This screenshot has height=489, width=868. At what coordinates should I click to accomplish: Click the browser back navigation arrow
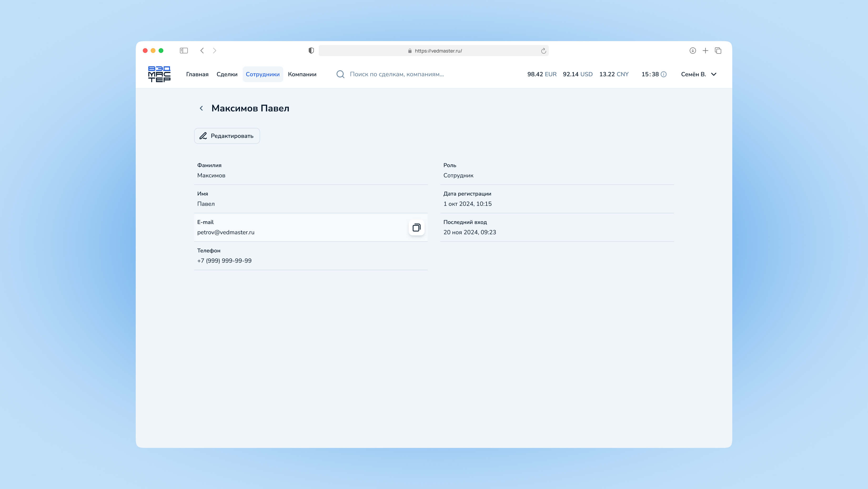202,51
